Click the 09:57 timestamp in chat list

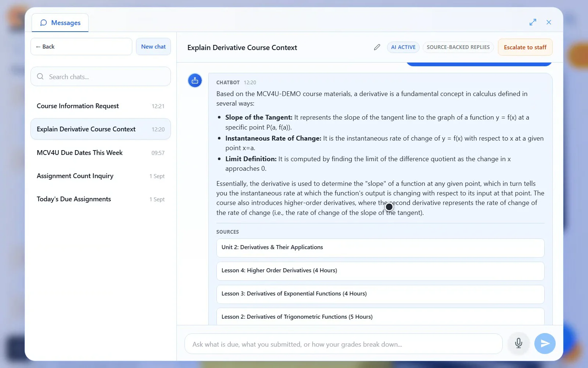pos(158,153)
